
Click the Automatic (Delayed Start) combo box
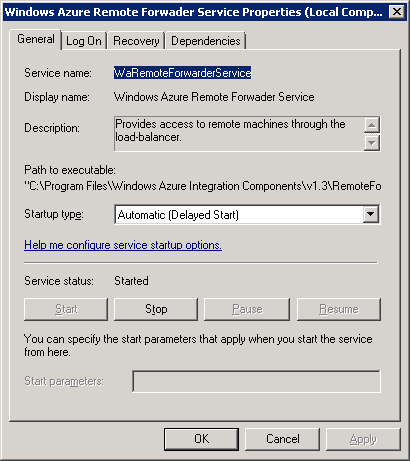247,215
